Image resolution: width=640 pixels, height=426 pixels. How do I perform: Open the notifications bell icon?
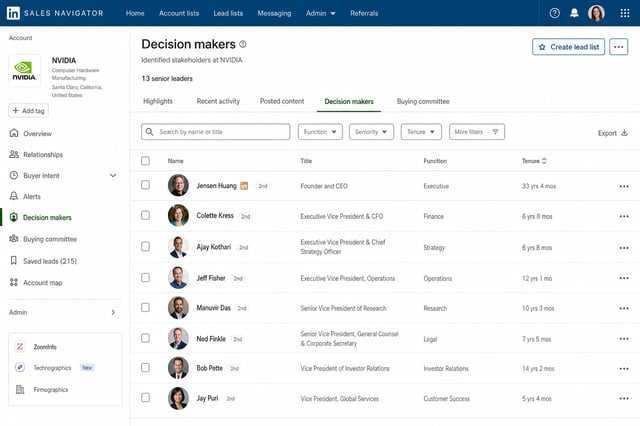[574, 13]
